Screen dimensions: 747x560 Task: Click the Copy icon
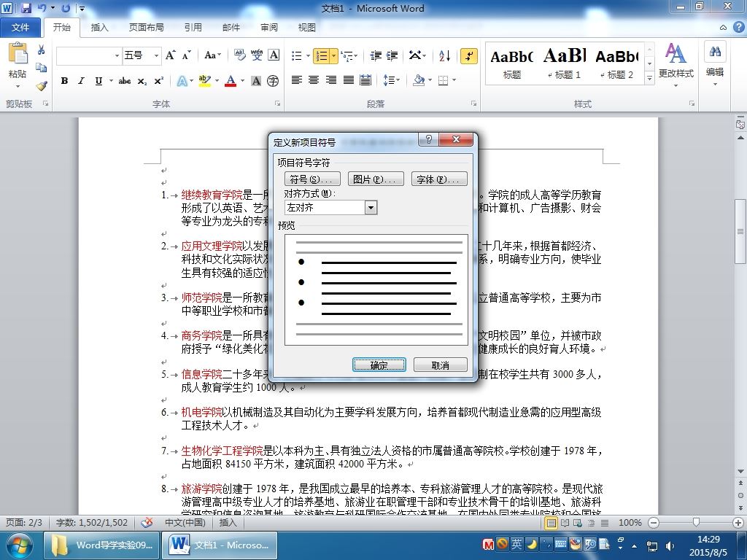[x=42, y=68]
